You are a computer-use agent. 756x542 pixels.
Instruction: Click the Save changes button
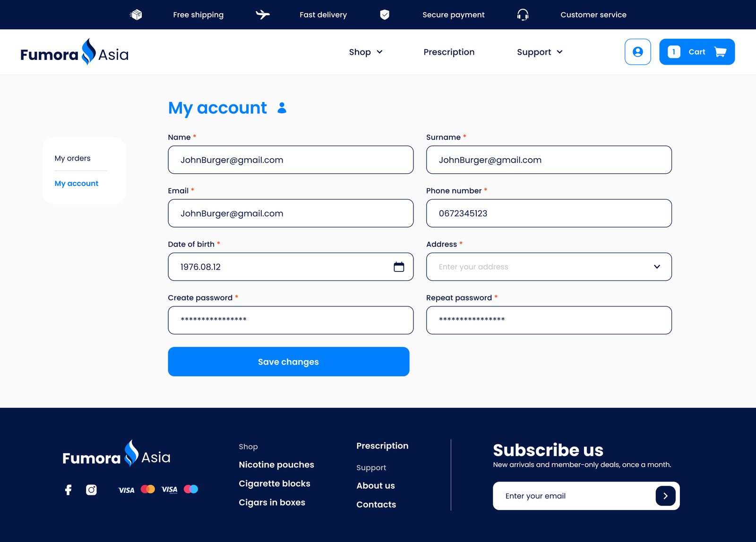[289, 362]
